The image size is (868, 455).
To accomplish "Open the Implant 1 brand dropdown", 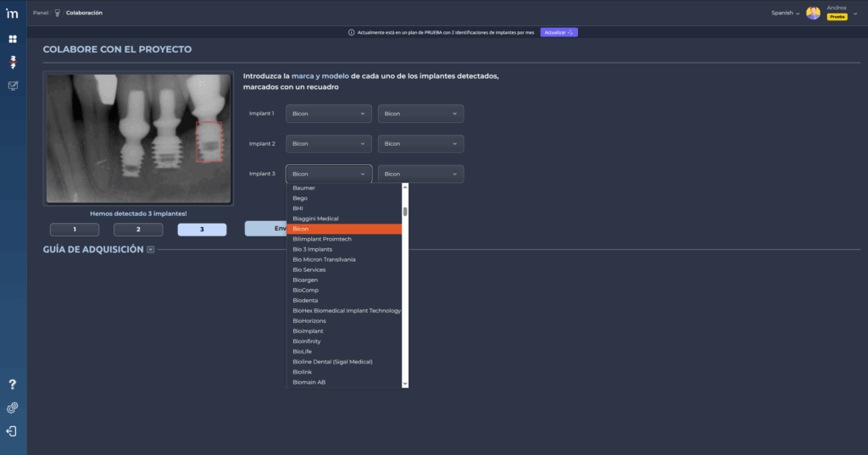I will tap(329, 114).
